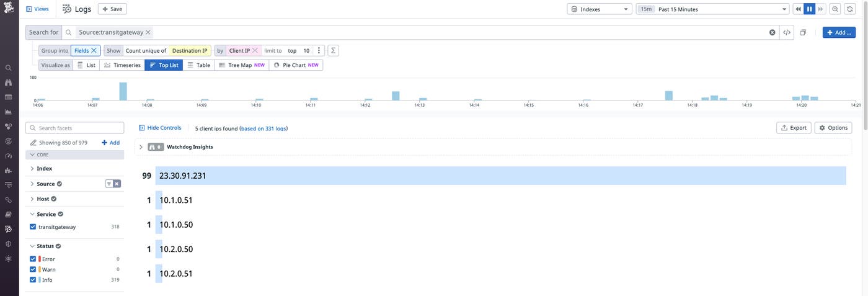Open the binoculars Watchdog icon in sidebar
Viewport: 868px width, 296px height.
pyautogui.click(x=9, y=83)
